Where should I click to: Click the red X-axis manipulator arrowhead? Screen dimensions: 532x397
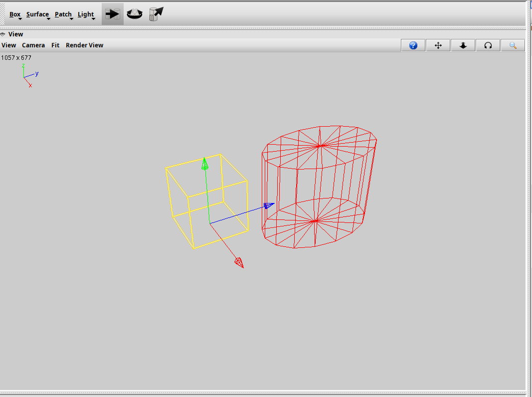pos(239,263)
